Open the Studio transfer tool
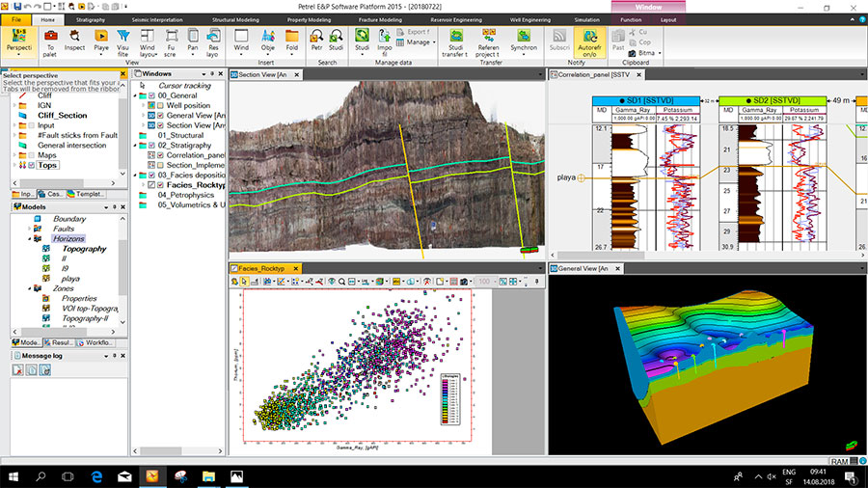868x488 pixels. point(455,42)
